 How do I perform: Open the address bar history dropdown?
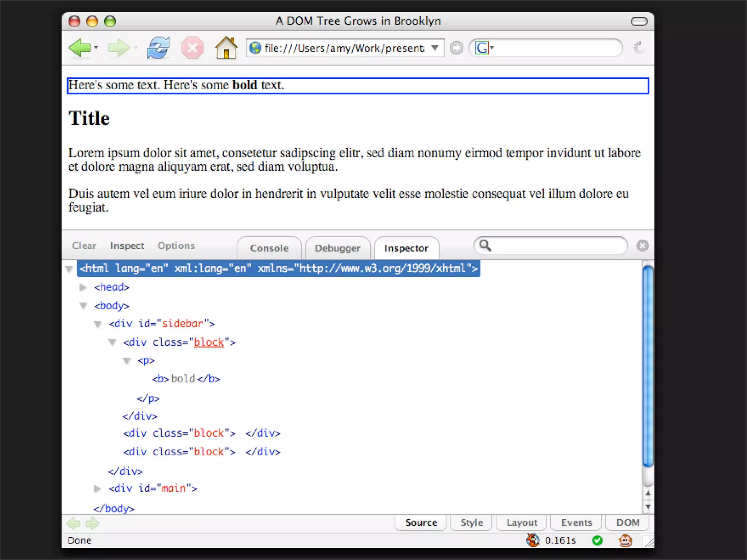[x=435, y=48]
